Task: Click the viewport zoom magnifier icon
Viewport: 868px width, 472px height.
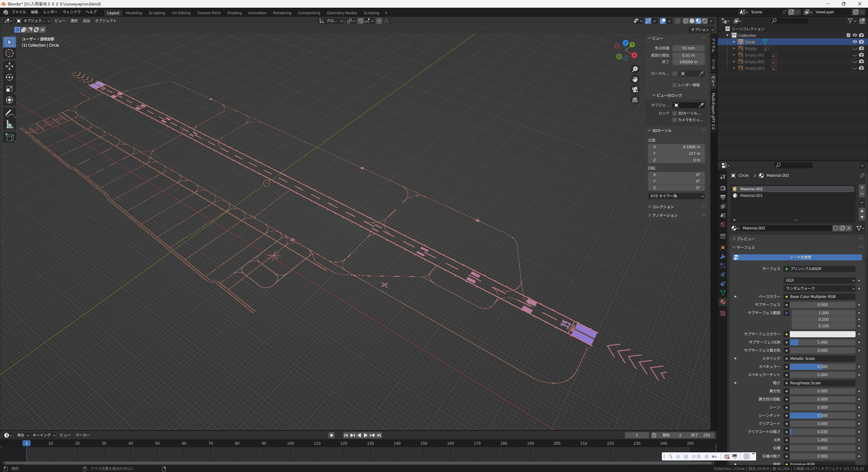Action: pos(635,69)
